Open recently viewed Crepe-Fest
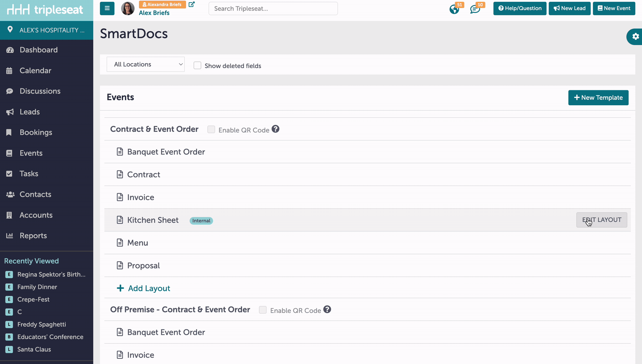The image size is (642, 364). pos(33,299)
